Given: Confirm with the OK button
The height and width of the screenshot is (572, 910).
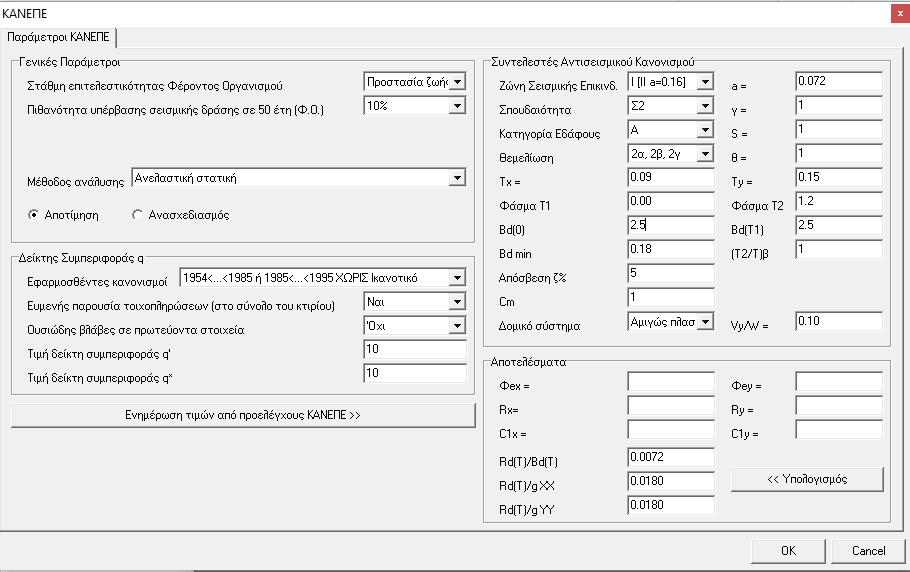Looking at the screenshot, I should [788, 551].
